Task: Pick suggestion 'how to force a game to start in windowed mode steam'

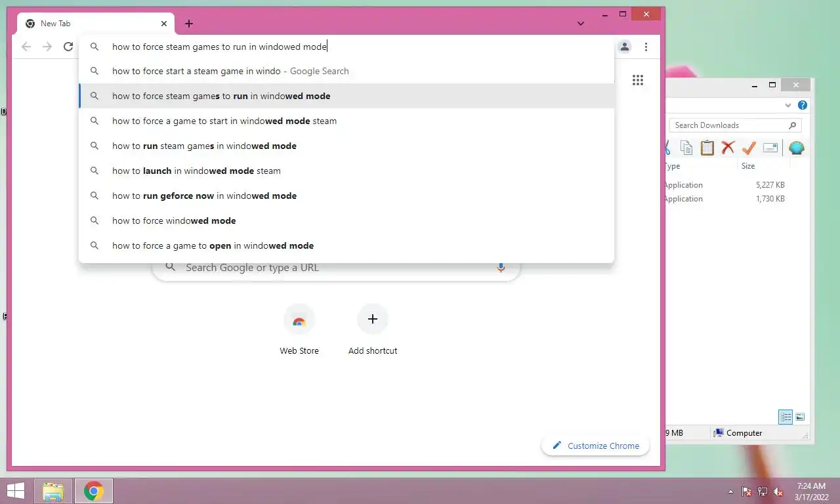Action: click(346, 121)
